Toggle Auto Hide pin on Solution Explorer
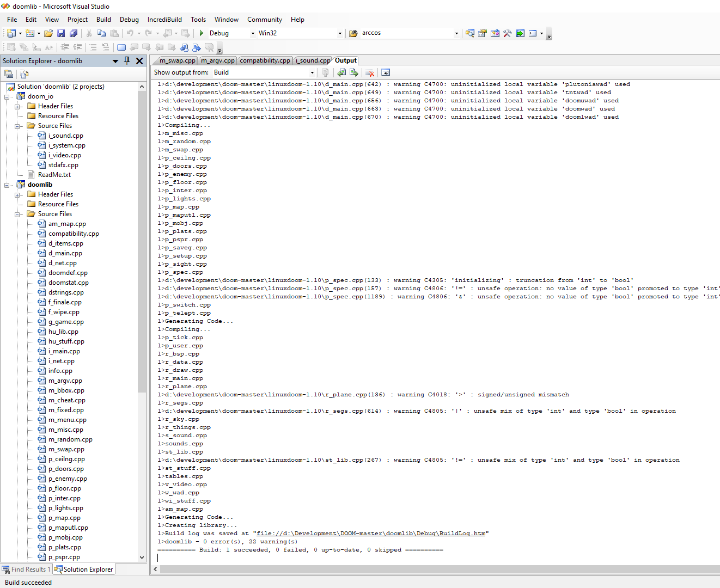The image size is (720, 588). [x=127, y=60]
